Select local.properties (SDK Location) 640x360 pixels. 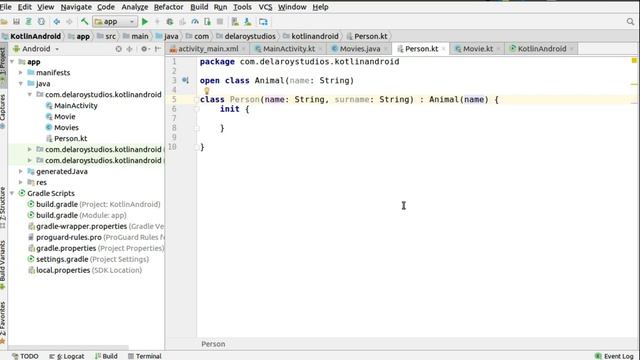[85, 270]
